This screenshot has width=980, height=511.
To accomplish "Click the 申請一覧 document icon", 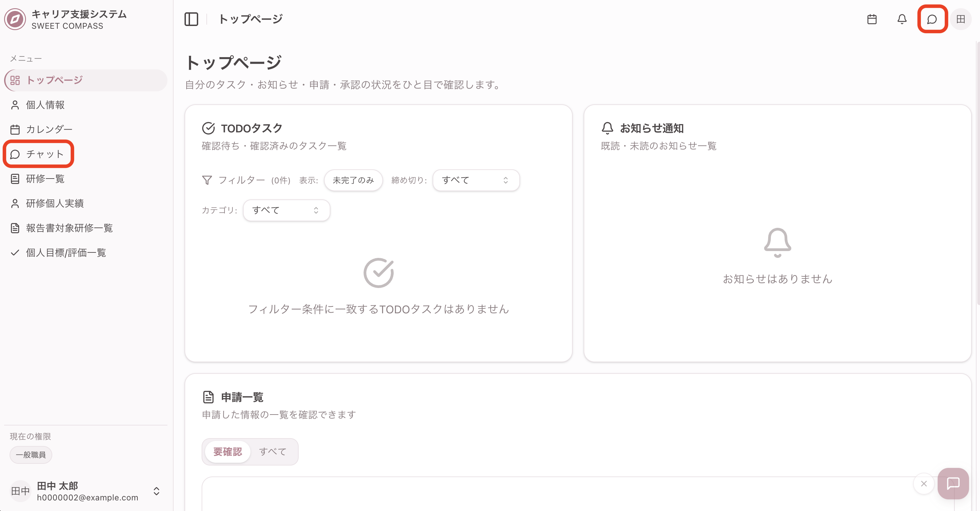I will pos(208,397).
